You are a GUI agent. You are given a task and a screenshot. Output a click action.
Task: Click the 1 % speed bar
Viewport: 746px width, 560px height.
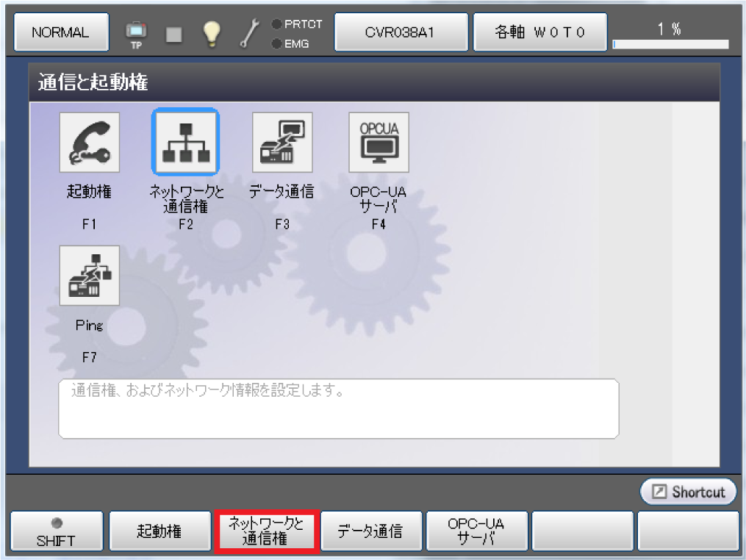pos(670,43)
